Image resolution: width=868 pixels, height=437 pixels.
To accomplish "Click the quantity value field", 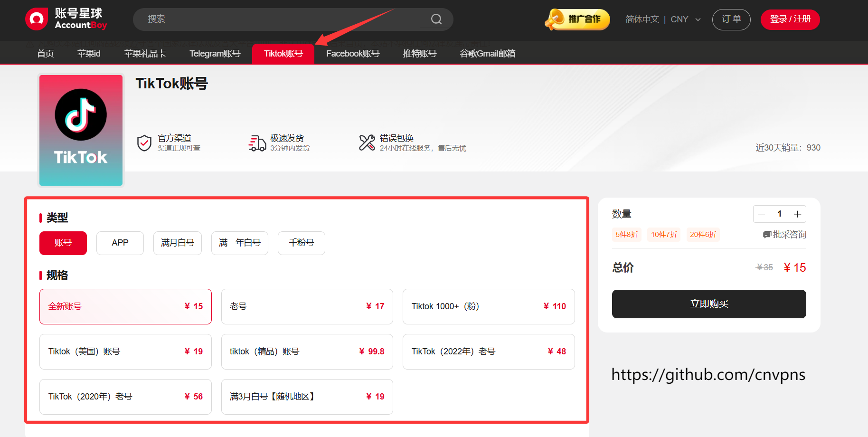I will pyautogui.click(x=779, y=214).
